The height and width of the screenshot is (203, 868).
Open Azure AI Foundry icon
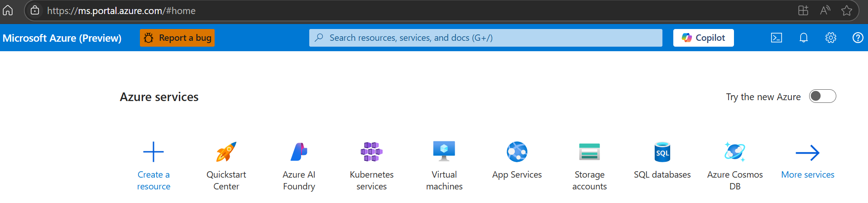(x=299, y=152)
